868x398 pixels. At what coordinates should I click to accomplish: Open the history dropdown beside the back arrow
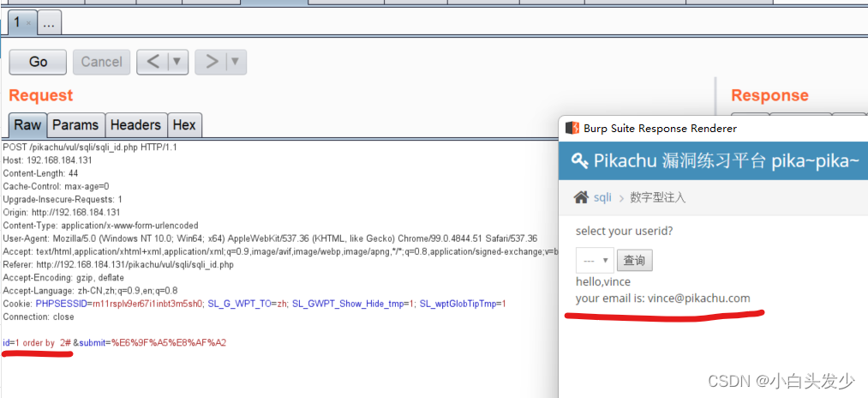[x=177, y=62]
